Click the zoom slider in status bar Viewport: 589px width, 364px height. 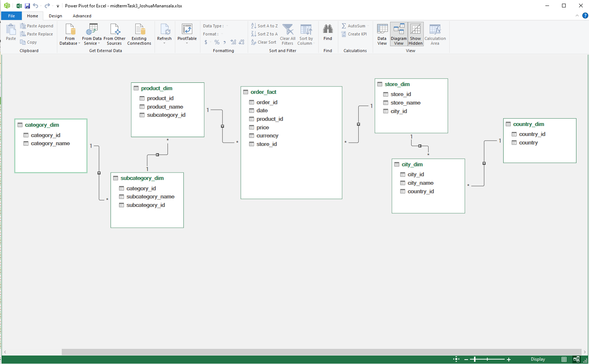click(487, 359)
